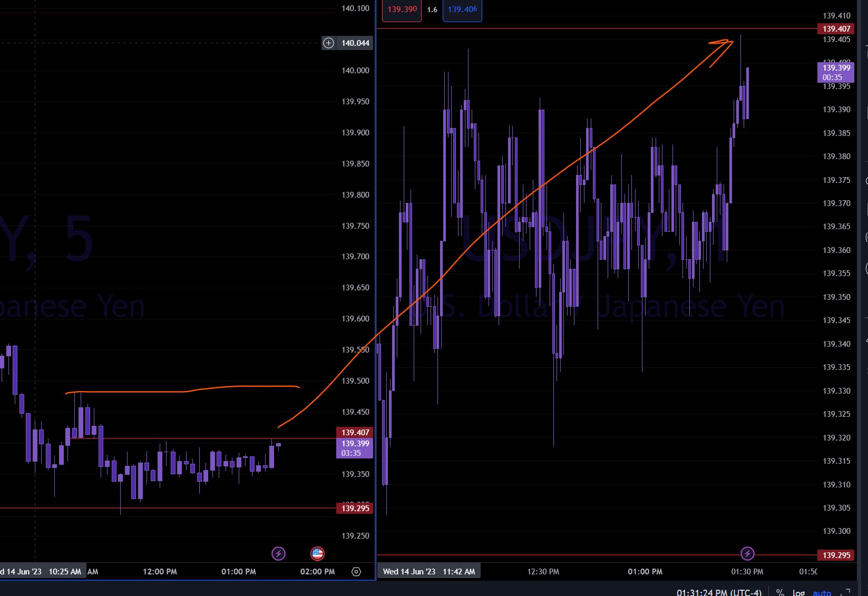This screenshot has height=596, width=868.
Task: Click the blue 139.406 buy button
Action: (x=462, y=9)
